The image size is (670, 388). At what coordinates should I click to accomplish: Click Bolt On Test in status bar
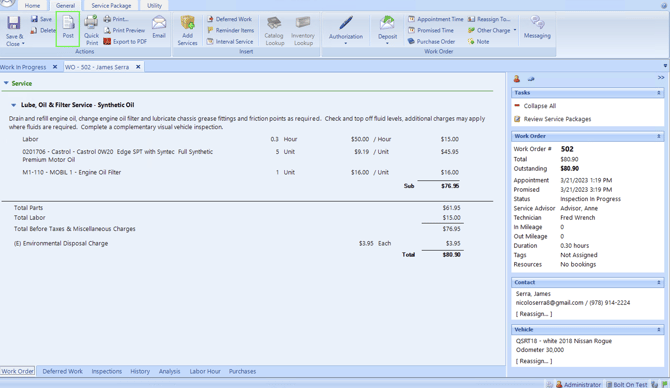pyautogui.click(x=626, y=385)
